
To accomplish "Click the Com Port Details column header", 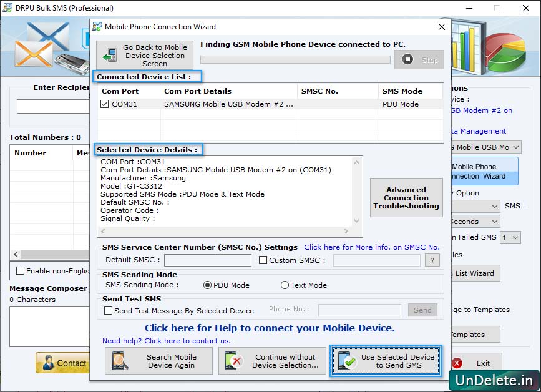I will click(228, 91).
